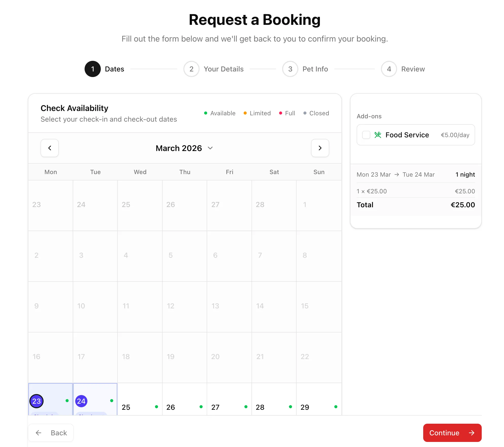Click the gray Closed legend indicator

point(305,113)
